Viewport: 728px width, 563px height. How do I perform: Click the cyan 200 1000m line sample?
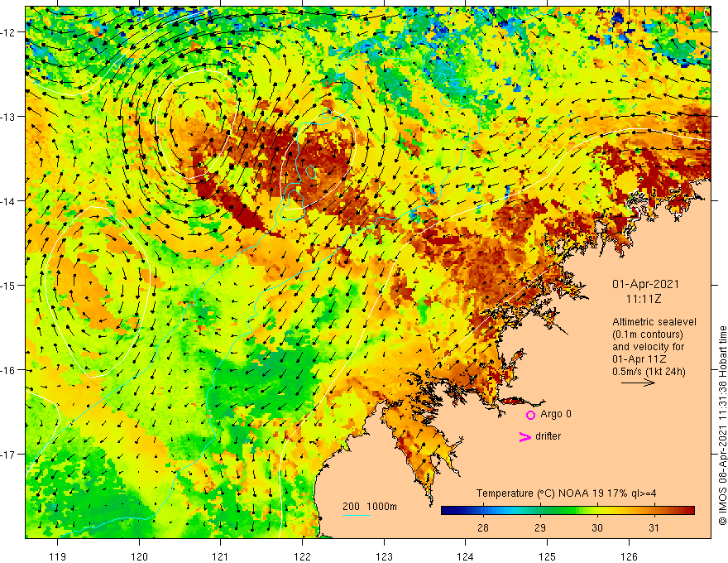[357, 515]
